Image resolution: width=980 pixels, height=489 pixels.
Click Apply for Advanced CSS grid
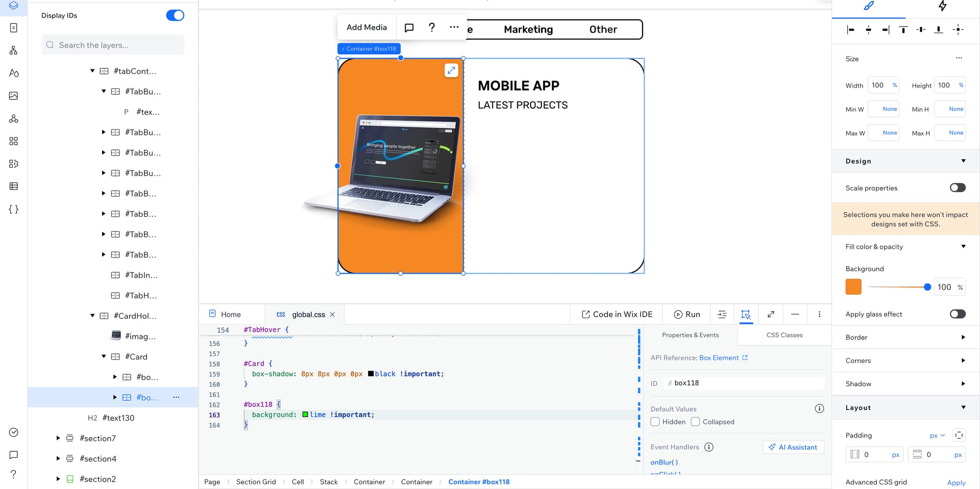(x=956, y=482)
